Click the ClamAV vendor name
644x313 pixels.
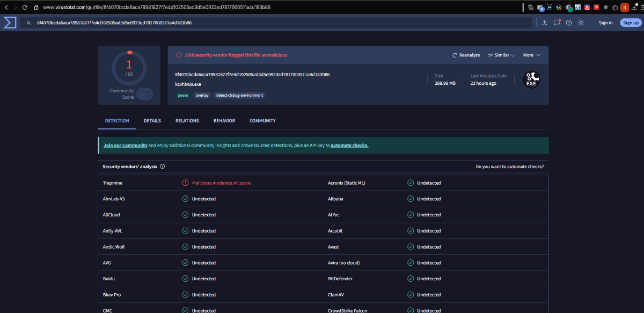pos(337,295)
